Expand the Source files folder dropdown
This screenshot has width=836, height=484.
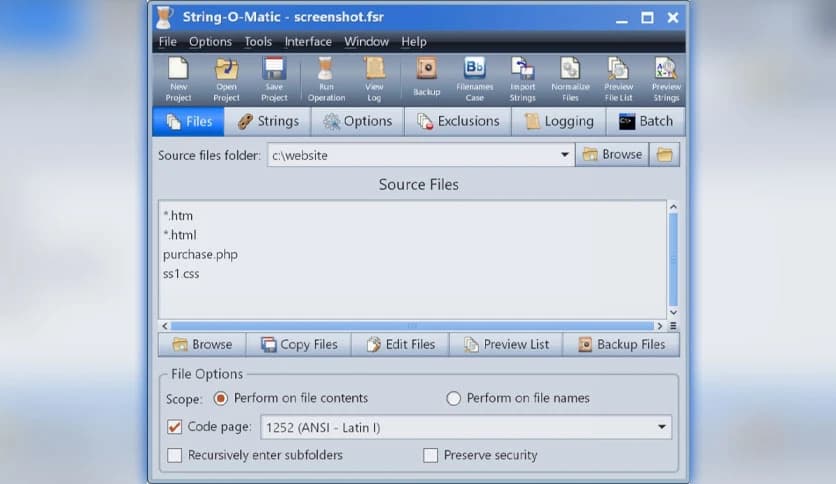tap(564, 155)
